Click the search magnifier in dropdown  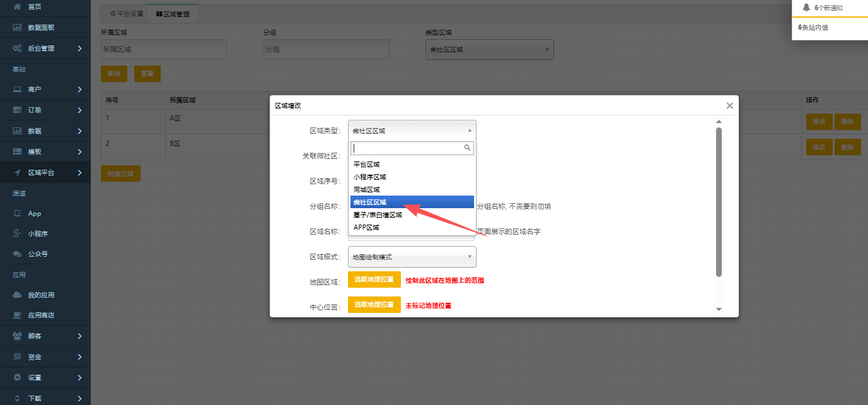(x=467, y=148)
